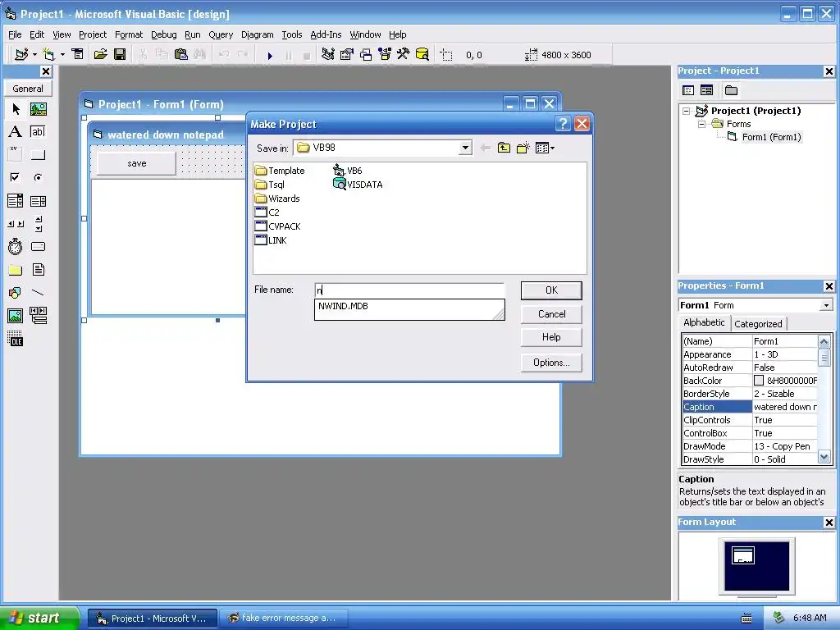840x630 pixels.
Task: Click Toggle Folders icon in Project panel
Action: (x=731, y=90)
